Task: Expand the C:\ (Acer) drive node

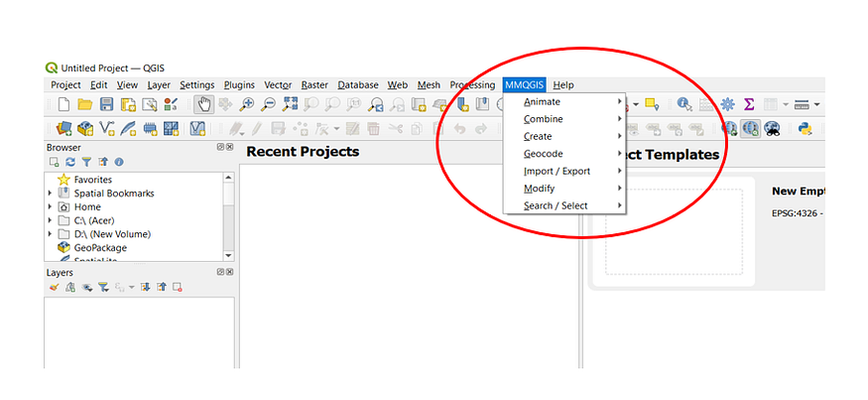Action: click(x=50, y=220)
